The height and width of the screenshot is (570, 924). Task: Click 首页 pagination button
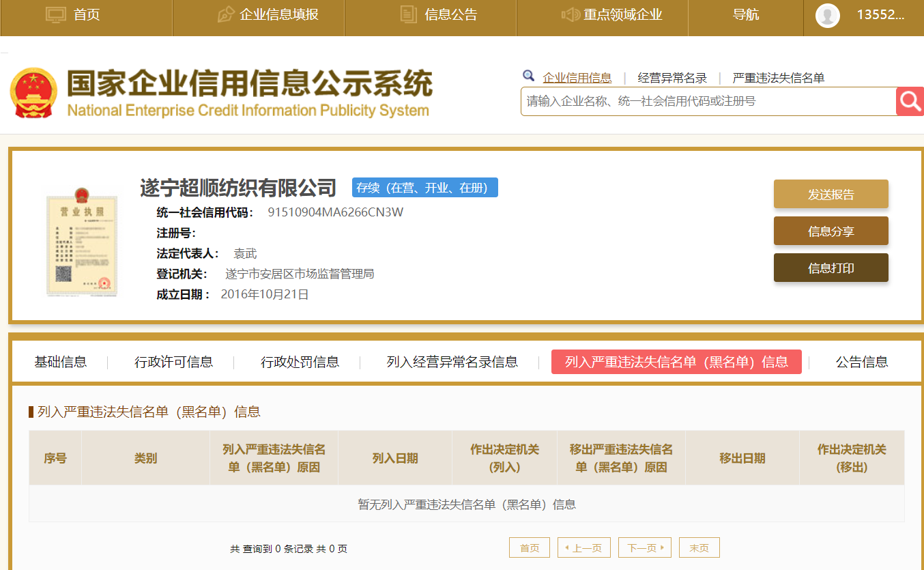tap(530, 547)
